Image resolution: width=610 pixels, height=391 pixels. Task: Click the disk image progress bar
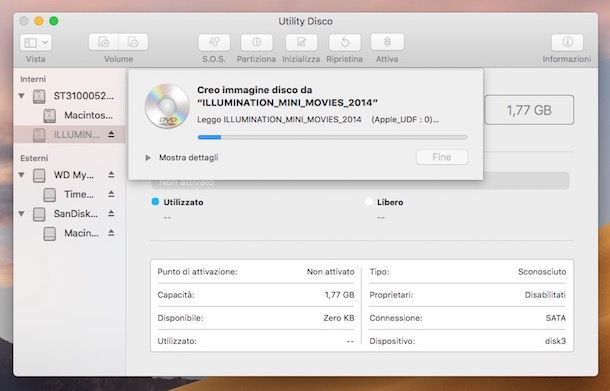[x=333, y=137]
